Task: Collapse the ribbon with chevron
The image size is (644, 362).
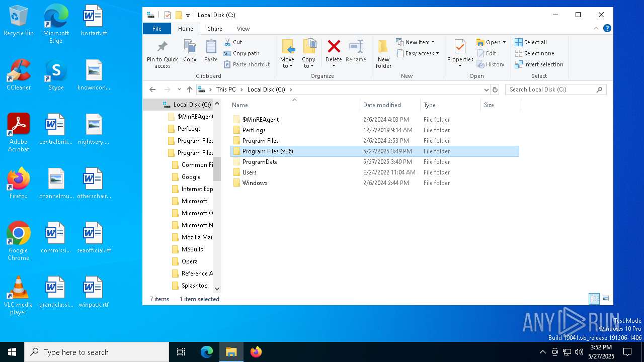Action: coord(597,29)
